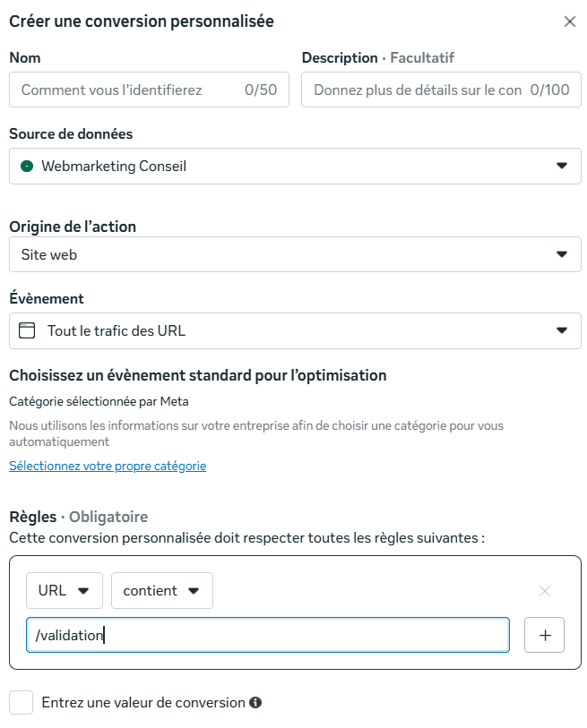
Task: Click the info icon beside conversion value option
Action: point(254,702)
